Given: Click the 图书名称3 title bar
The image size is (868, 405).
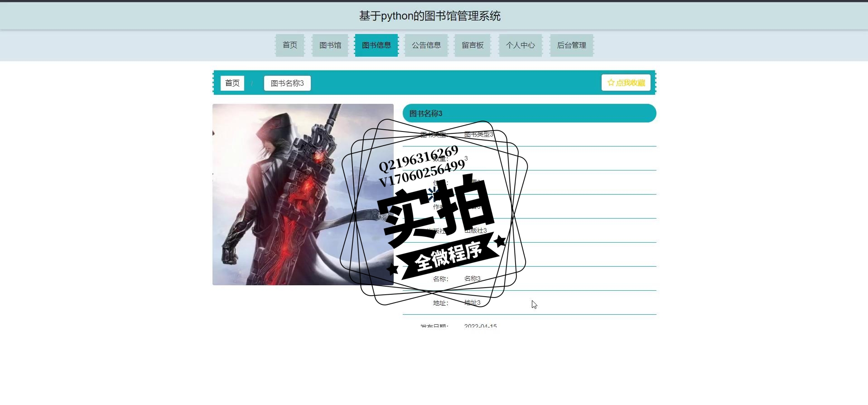Looking at the screenshot, I should click(x=530, y=113).
